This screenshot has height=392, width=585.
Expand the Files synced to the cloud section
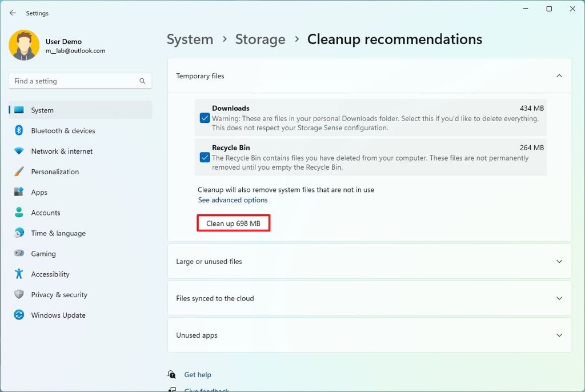(x=368, y=298)
